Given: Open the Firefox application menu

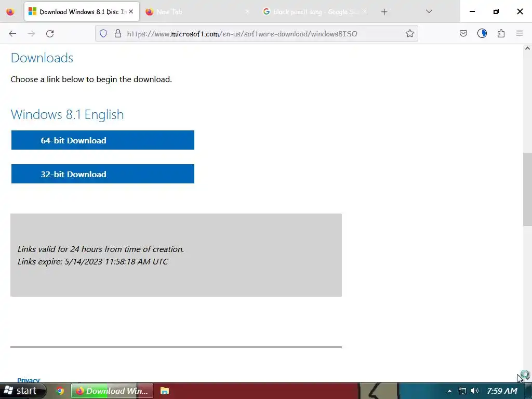Looking at the screenshot, I should 520,34.
